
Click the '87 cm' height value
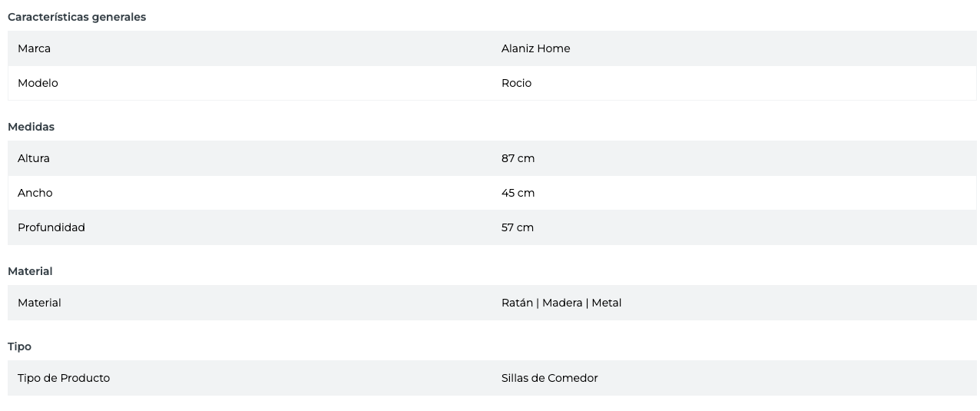click(518, 158)
